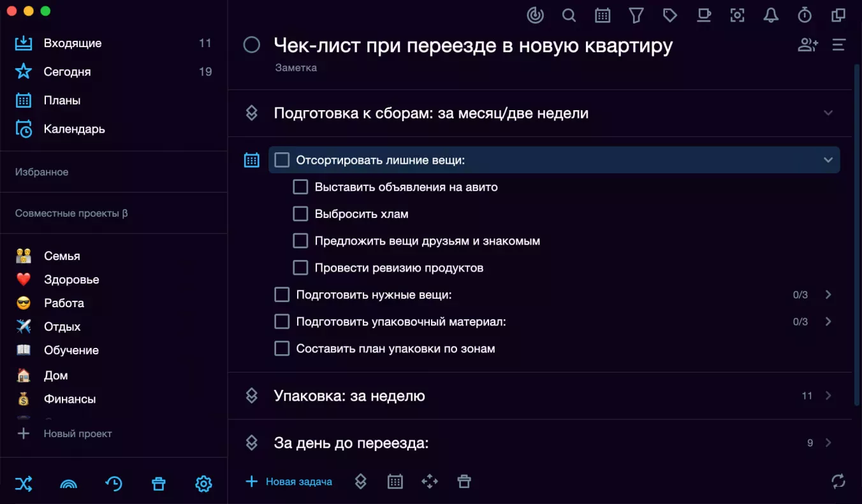Click the multiple windows icon
The image size is (862, 504).
click(x=838, y=15)
